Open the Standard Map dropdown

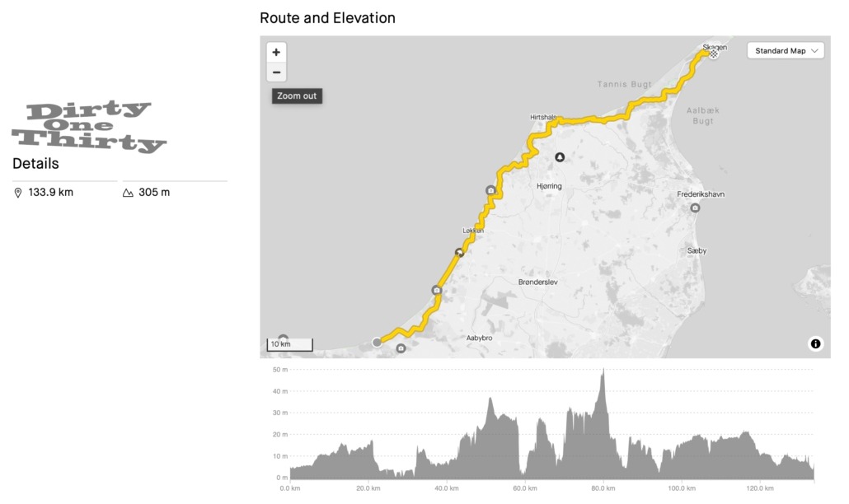pyautogui.click(x=786, y=51)
